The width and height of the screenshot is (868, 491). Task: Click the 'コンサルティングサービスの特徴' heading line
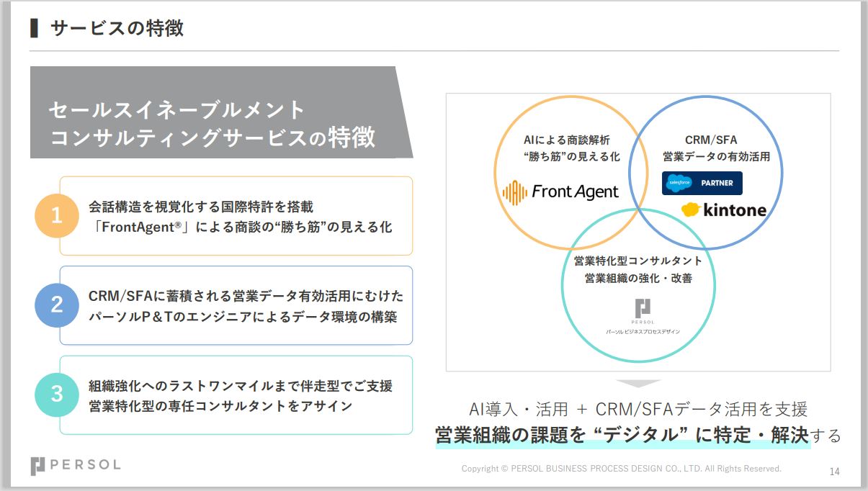(x=212, y=137)
